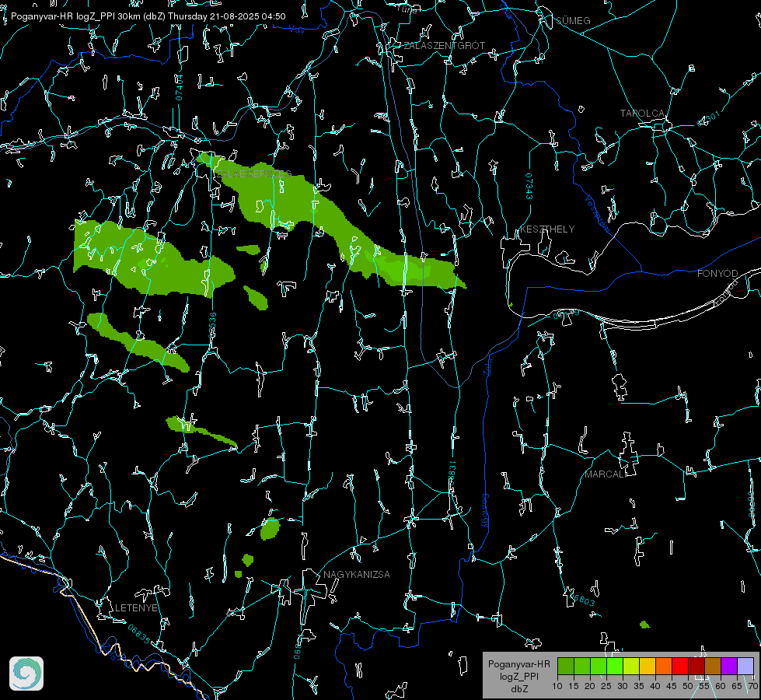Viewport: 761px width, 700px height.
Task: Click the legend scale value 60
Action: coord(721,686)
